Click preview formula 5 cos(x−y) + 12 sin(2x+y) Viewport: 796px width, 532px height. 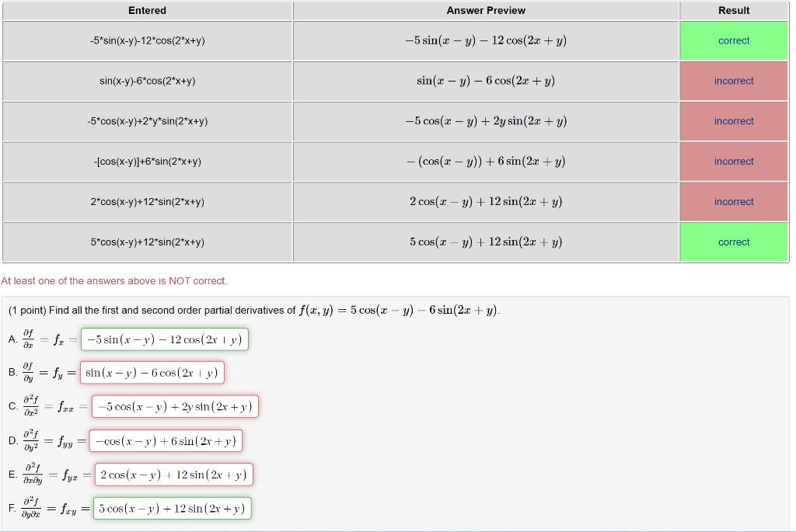click(x=486, y=242)
